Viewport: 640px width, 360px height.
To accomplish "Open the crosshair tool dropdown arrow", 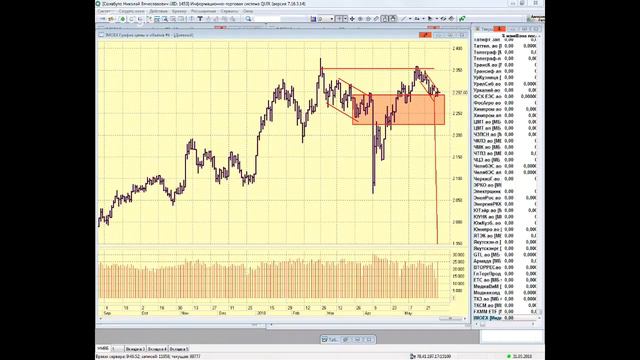I will click(345, 19).
